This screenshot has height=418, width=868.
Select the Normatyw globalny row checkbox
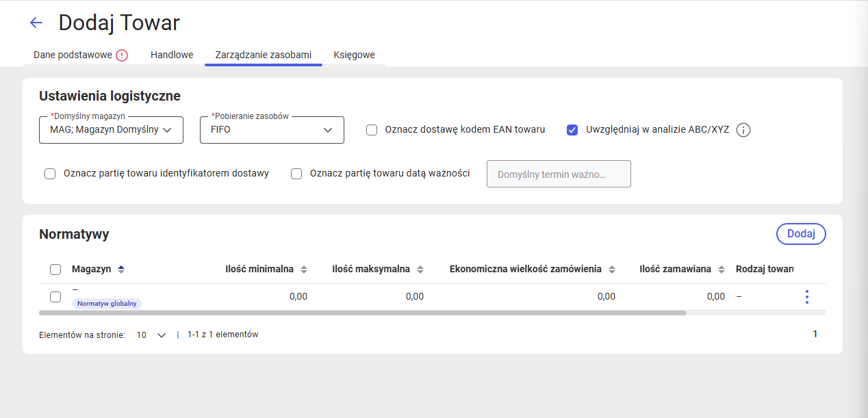(x=55, y=297)
